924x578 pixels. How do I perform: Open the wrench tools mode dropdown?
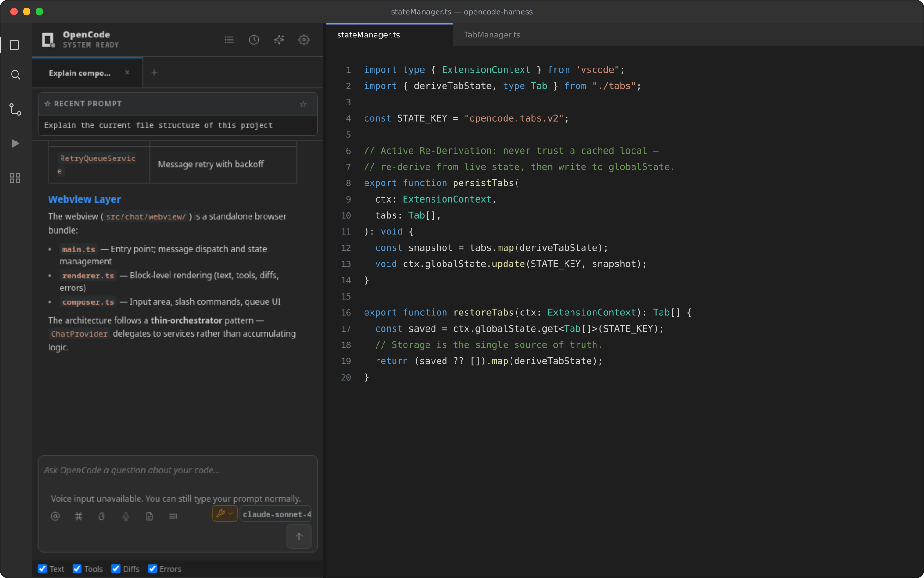[225, 513]
